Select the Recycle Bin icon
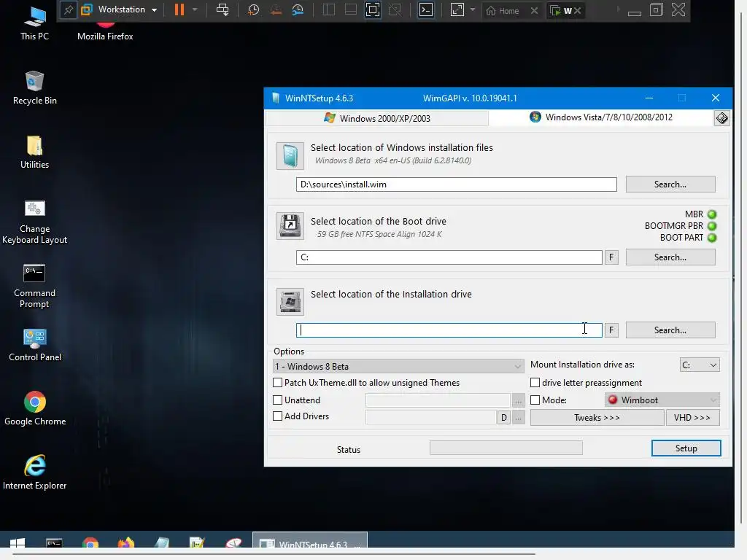The width and height of the screenshot is (747, 560). tap(34, 87)
